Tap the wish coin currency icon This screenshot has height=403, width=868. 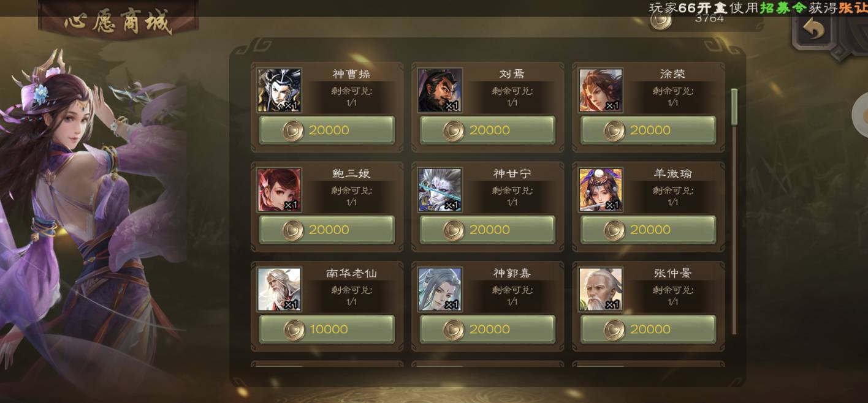[661, 20]
